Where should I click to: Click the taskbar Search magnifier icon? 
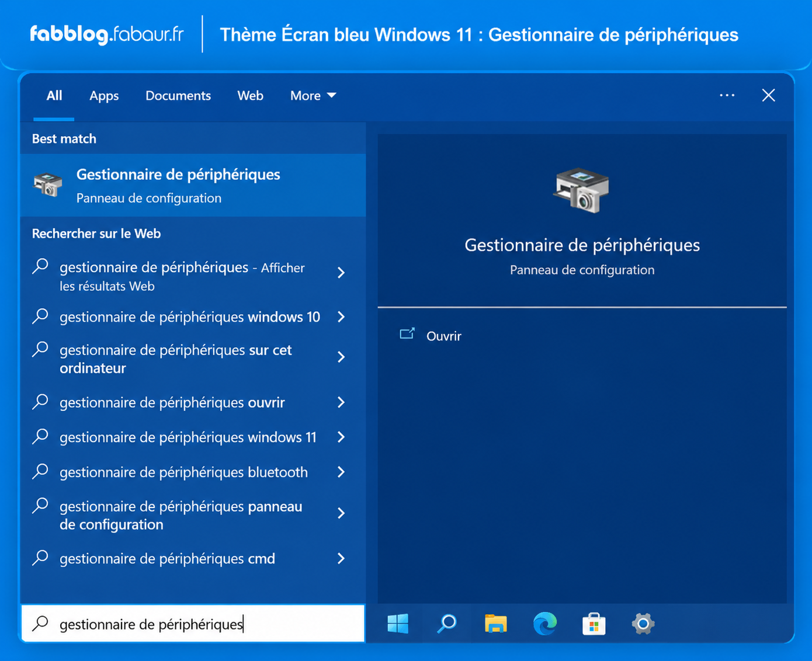[447, 624]
